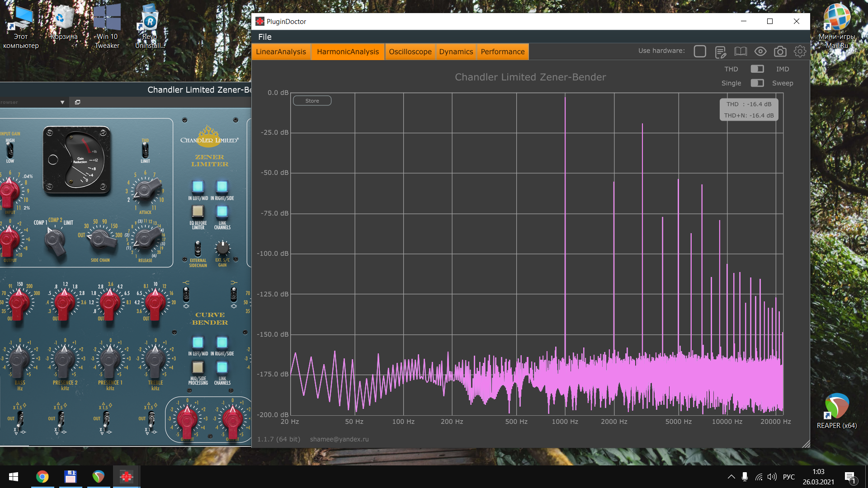The height and width of the screenshot is (488, 868).
Task: Click the left Curve Bender Output knob
Action: point(187,420)
